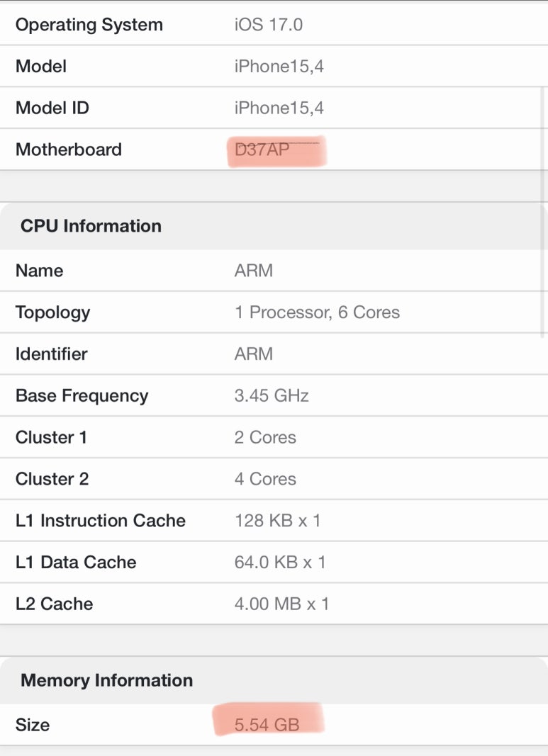Select the Model ID row
Image resolution: width=548 pixels, height=756 pixels.
(274, 108)
